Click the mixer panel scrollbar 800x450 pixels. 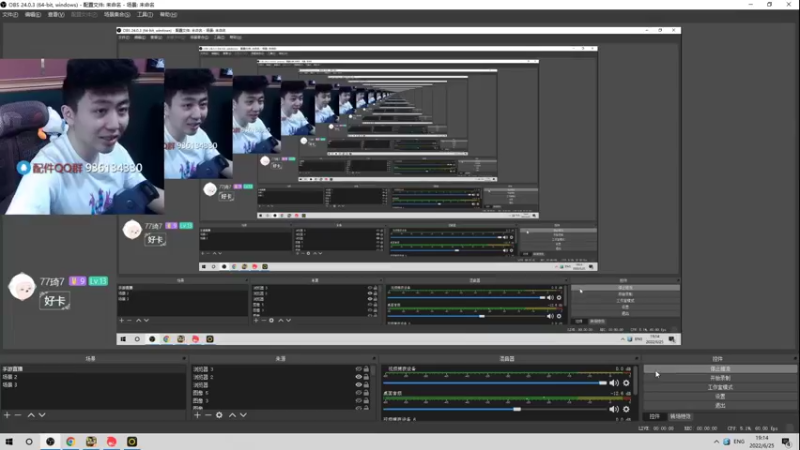coord(636,380)
